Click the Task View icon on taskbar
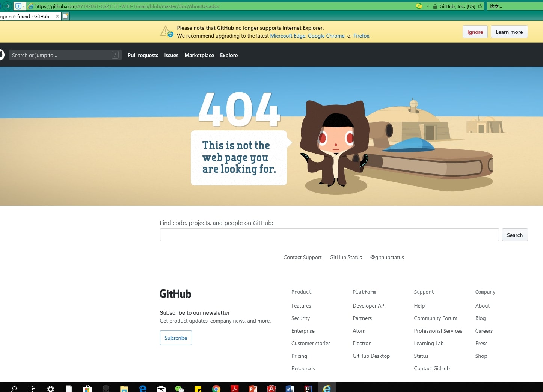This screenshot has width=543, height=392. tap(32, 389)
